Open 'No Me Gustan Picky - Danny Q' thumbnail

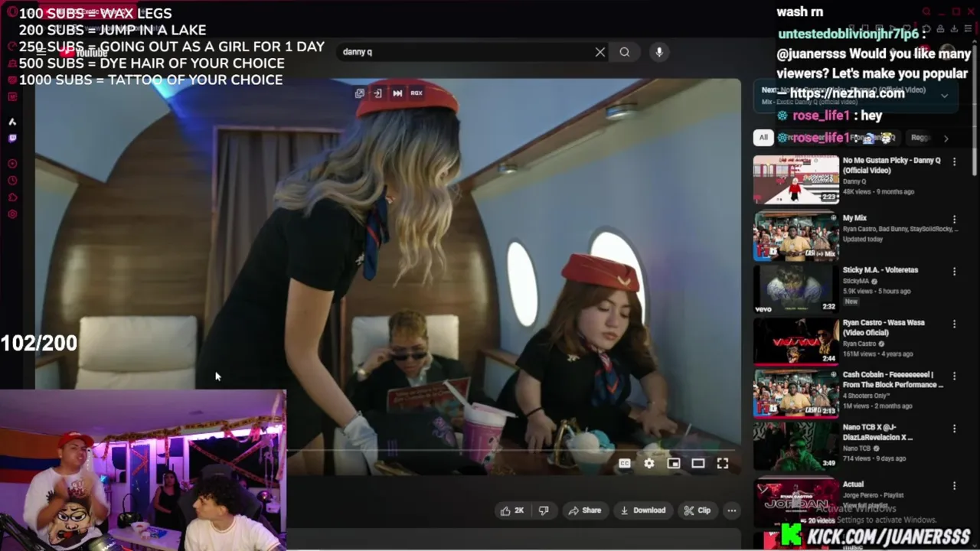pos(795,180)
